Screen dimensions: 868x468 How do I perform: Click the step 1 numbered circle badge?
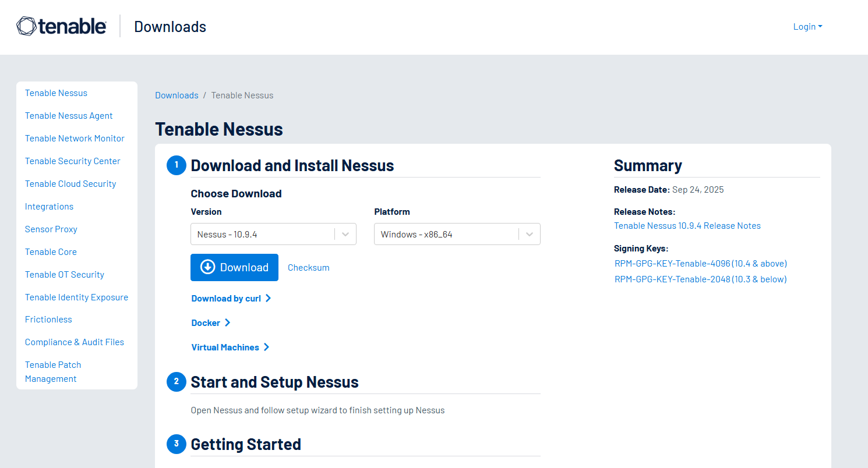tap(176, 165)
